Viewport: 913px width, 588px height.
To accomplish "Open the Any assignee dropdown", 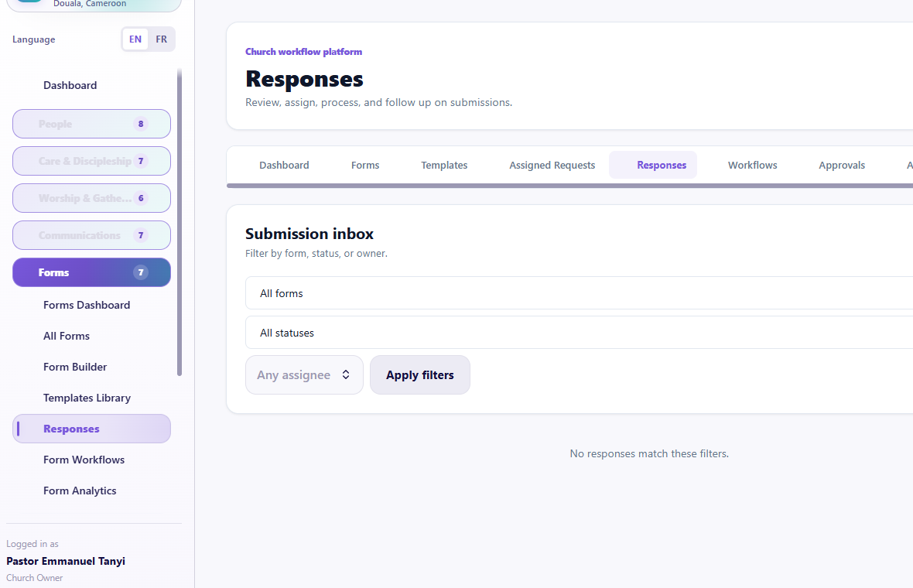I will [x=305, y=375].
